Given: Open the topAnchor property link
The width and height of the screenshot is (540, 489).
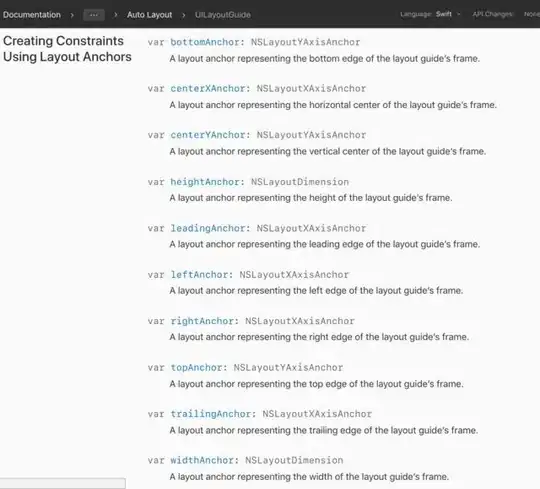Looking at the screenshot, I should point(196,367).
